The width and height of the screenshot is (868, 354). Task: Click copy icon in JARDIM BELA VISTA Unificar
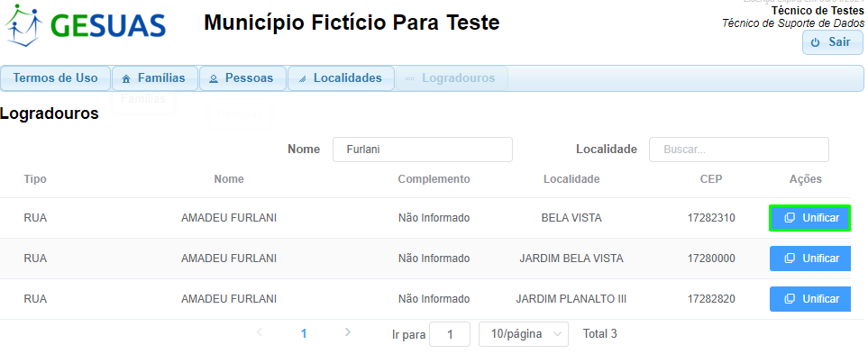pos(790,259)
